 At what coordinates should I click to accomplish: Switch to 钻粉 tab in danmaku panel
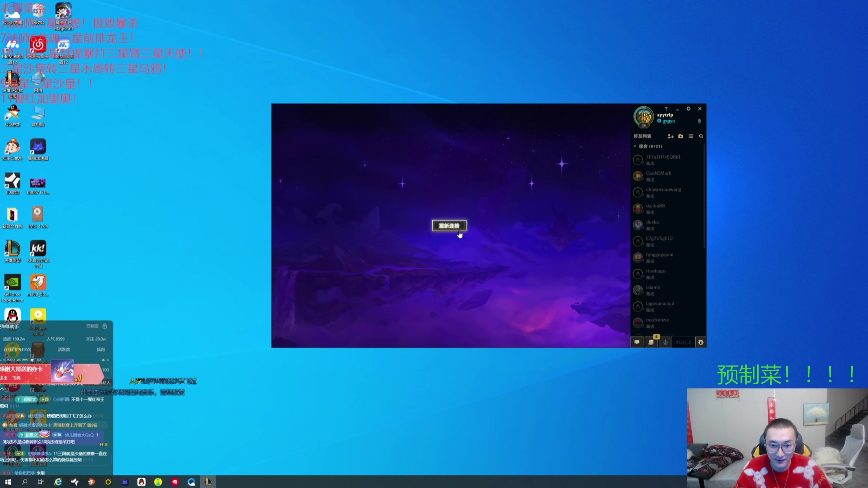pyautogui.click(x=101, y=349)
